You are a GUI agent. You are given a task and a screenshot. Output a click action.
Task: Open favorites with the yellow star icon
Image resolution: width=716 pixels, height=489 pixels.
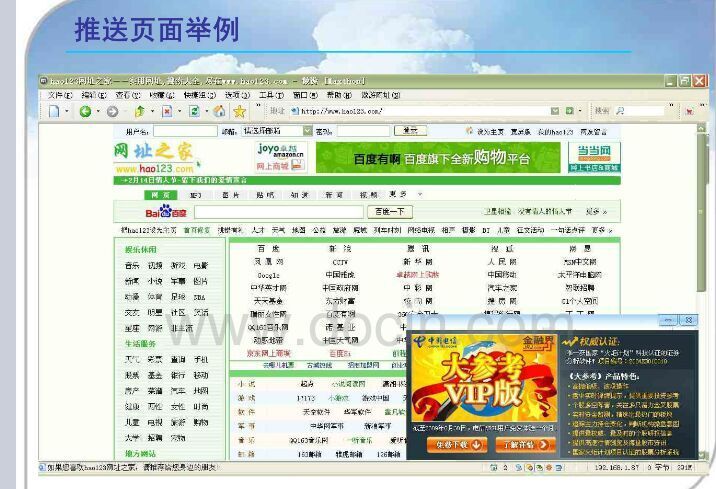pyautogui.click(x=239, y=111)
